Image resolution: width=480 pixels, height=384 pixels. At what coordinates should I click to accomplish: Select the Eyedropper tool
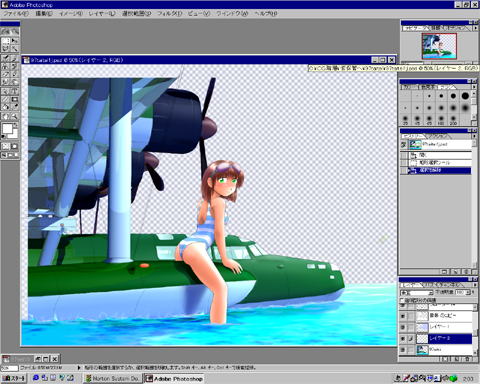pos(15,107)
